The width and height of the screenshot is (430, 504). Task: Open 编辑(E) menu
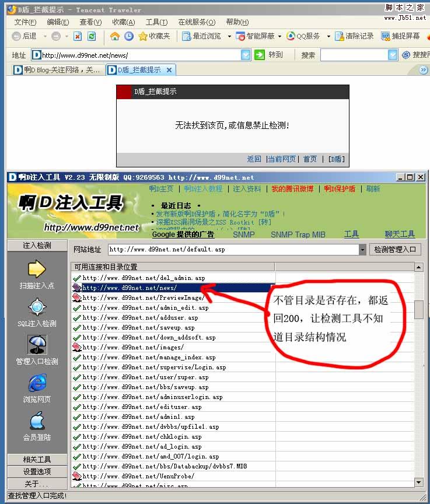[x=58, y=22]
